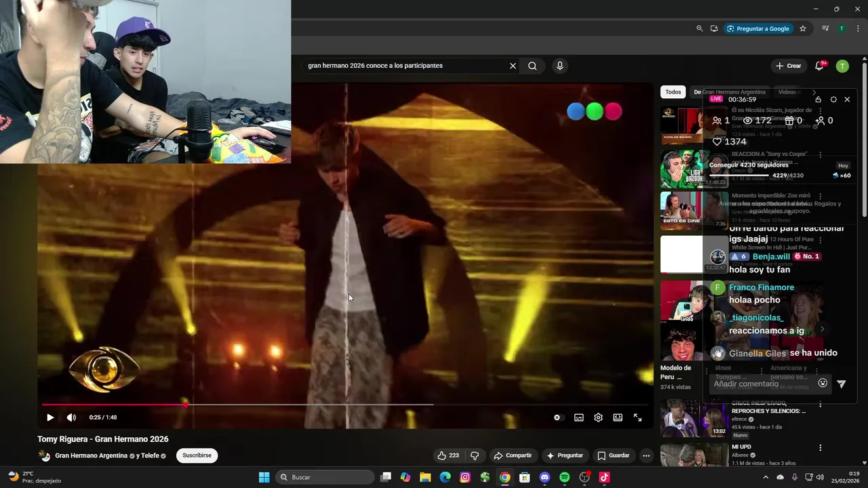868x488 pixels.
Task: Open File Explorer from the taskbar
Action: pos(425,477)
